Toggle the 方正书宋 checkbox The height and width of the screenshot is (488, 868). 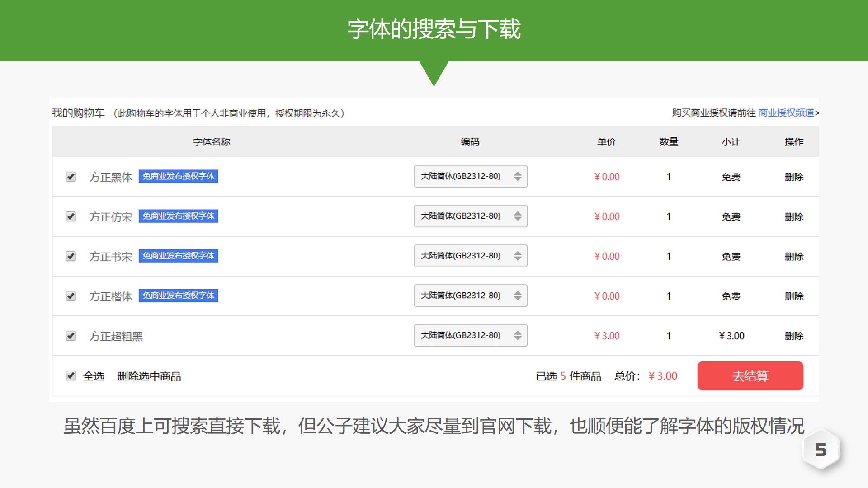coord(71,256)
